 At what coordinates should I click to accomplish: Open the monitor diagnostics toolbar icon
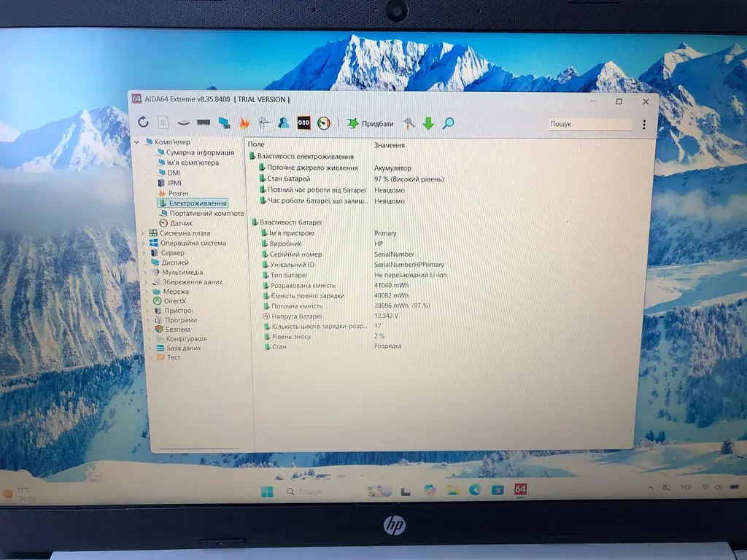click(x=224, y=122)
